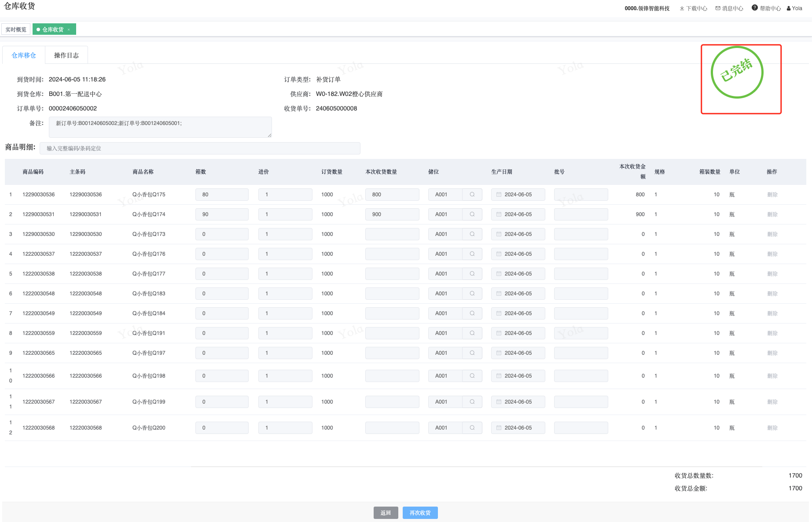Click the 再次收货 button

click(420, 513)
